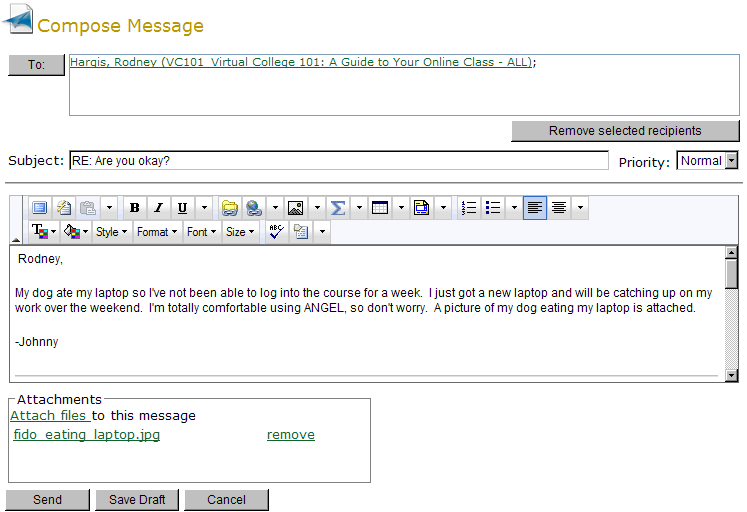Screen dimensions: 747x512
Task: Insert a hyperlink using the globe icon
Action: (x=254, y=208)
